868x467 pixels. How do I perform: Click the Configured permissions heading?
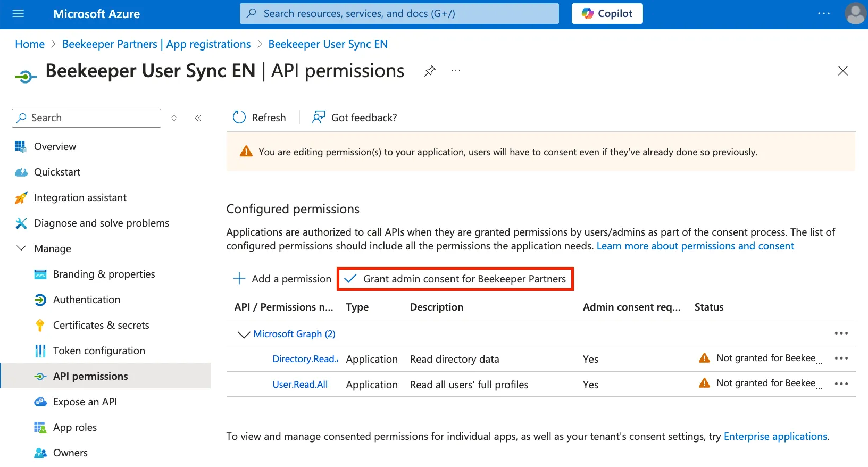pyautogui.click(x=293, y=209)
